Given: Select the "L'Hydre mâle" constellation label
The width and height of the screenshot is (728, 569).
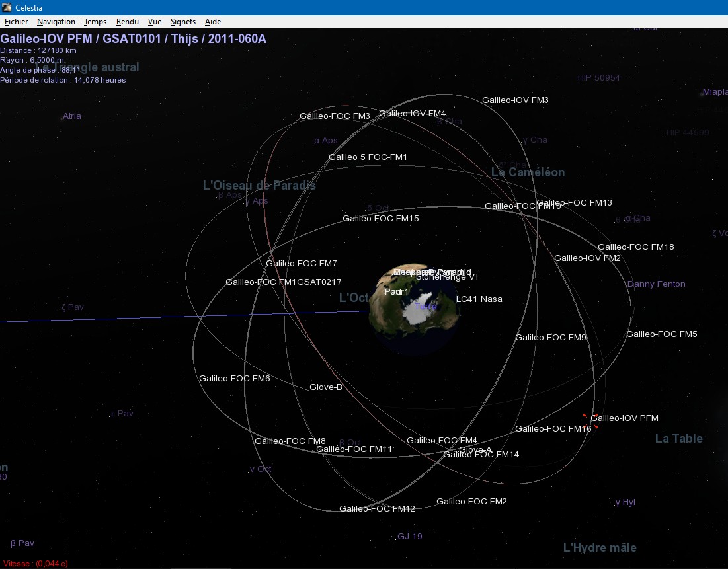Looking at the screenshot, I should tap(600, 548).
